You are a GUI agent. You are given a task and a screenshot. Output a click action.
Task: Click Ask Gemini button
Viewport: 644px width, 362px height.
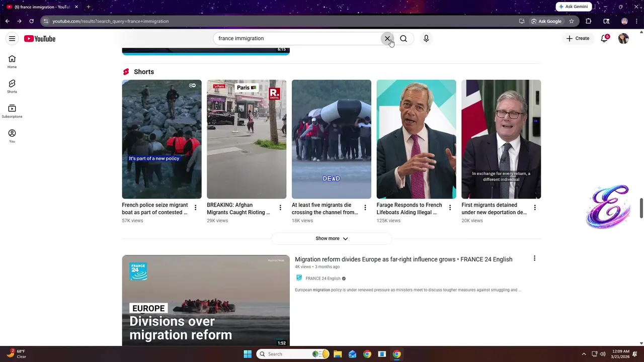tap(573, 7)
